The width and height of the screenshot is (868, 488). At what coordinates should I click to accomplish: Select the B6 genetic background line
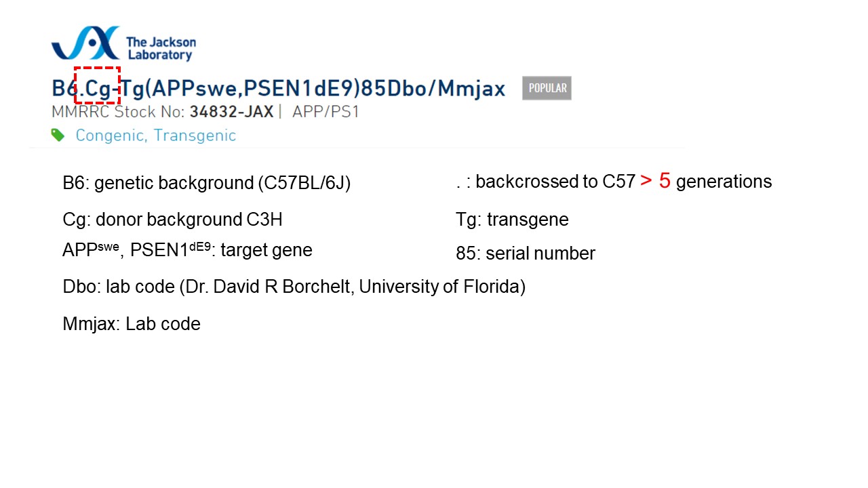pyautogui.click(x=207, y=183)
